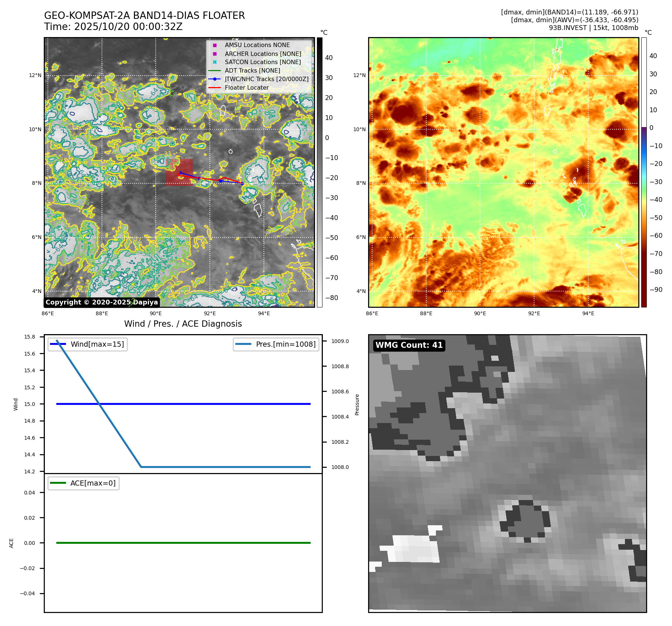Click the magenta AMSU Locations legend marker
The width and height of the screenshot is (672, 626).
point(215,45)
